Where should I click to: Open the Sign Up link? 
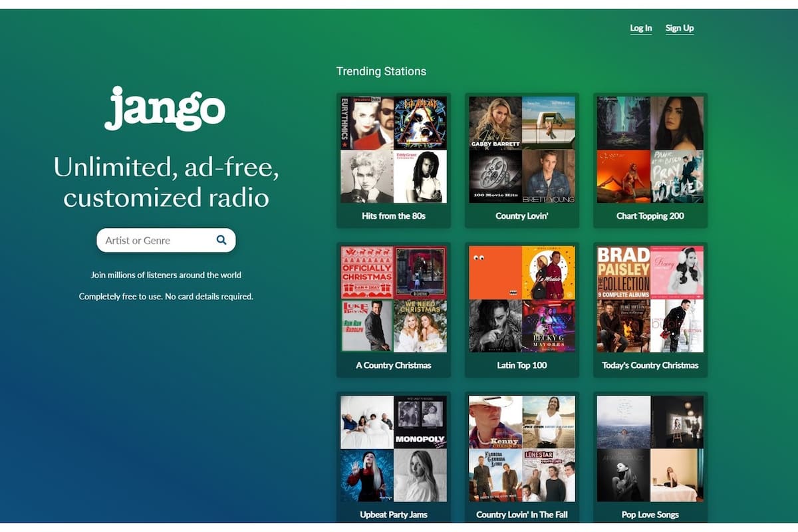pyautogui.click(x=679, y=28)
